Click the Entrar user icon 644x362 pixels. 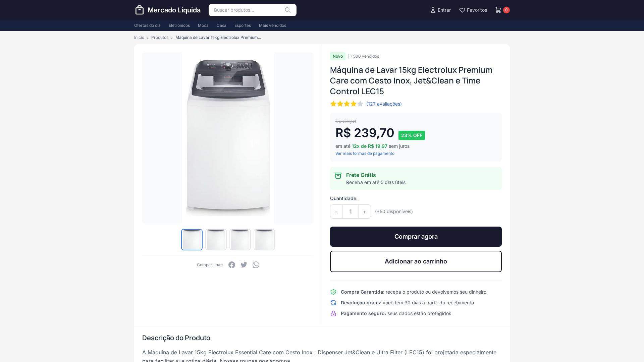(x=433, y=10)
